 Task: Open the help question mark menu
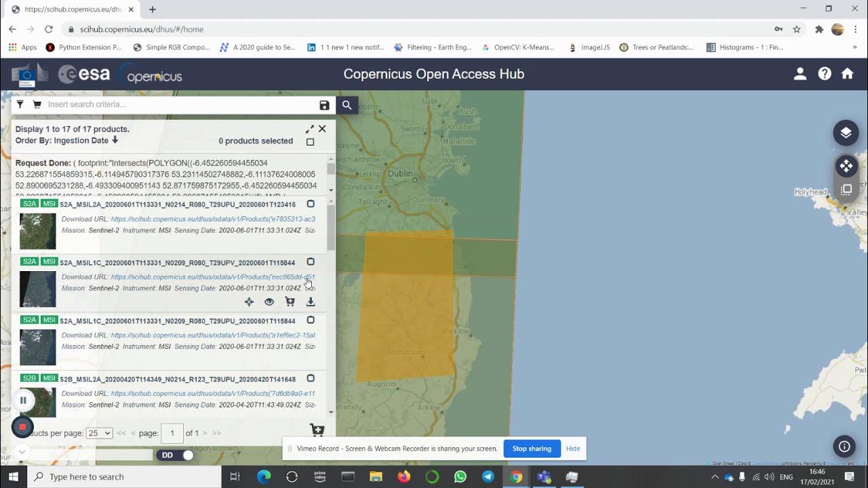click(825, 74)
